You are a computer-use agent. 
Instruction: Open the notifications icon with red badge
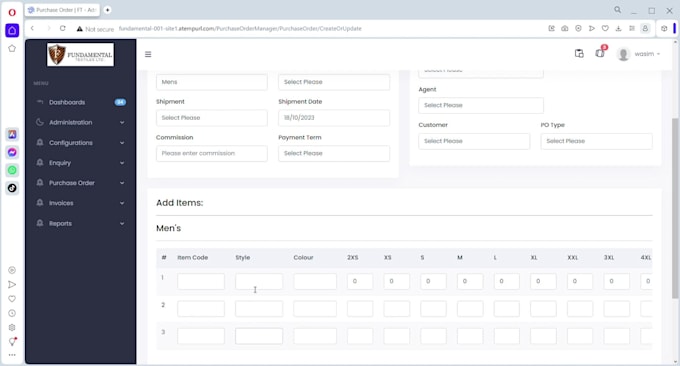tap(601, 52)
